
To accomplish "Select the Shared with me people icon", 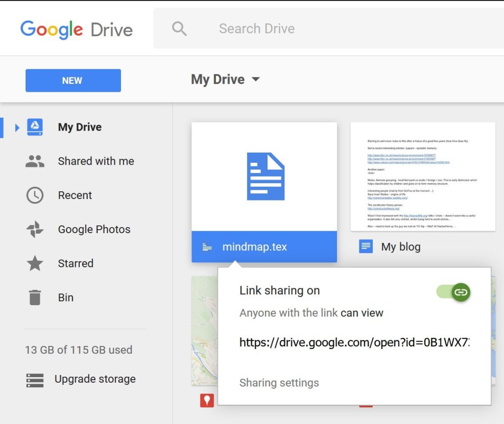I will click(x=35, y=161).
